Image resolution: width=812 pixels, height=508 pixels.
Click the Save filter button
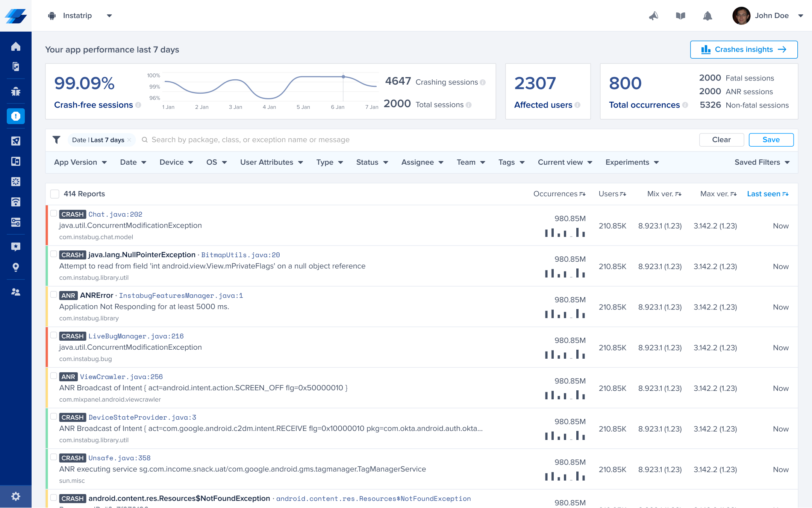tap(771, 140)
